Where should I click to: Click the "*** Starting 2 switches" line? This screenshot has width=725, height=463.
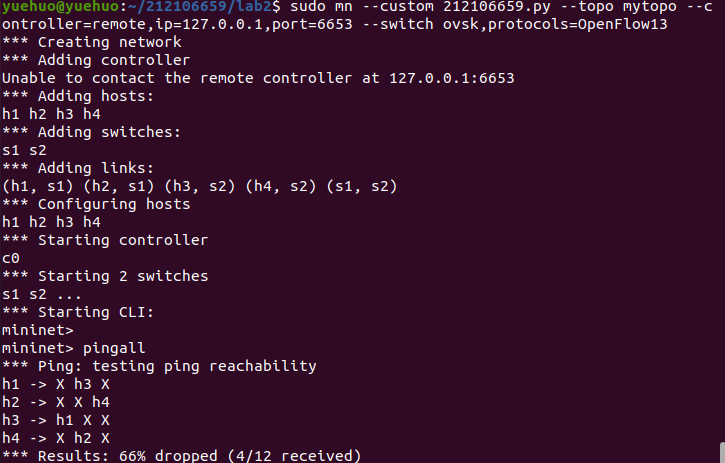click(105, 276)
